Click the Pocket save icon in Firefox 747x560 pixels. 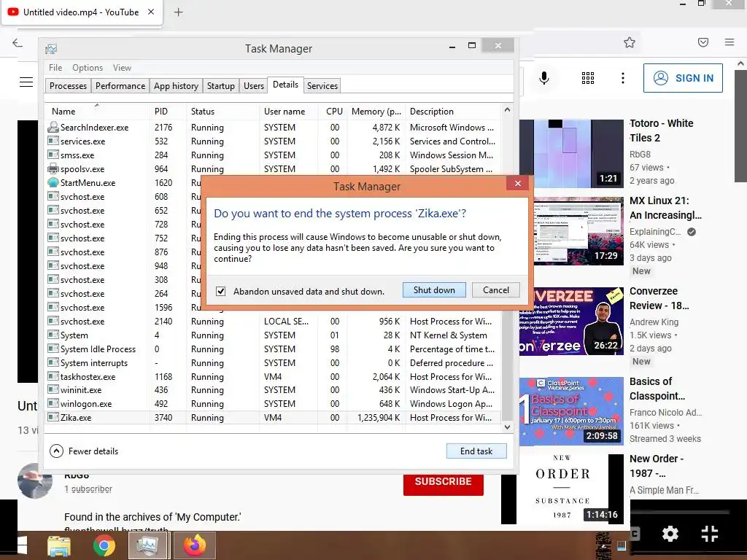pos(703,42)
